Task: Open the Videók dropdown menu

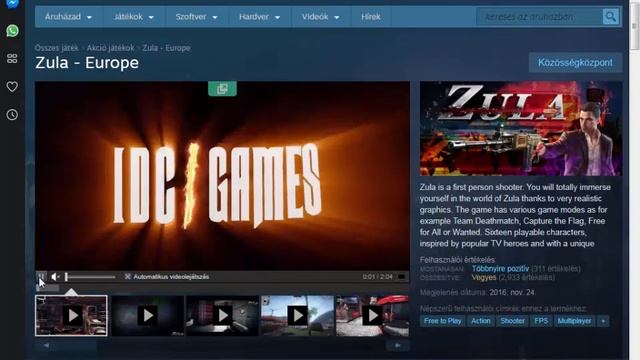Action: tap(320, 17)
